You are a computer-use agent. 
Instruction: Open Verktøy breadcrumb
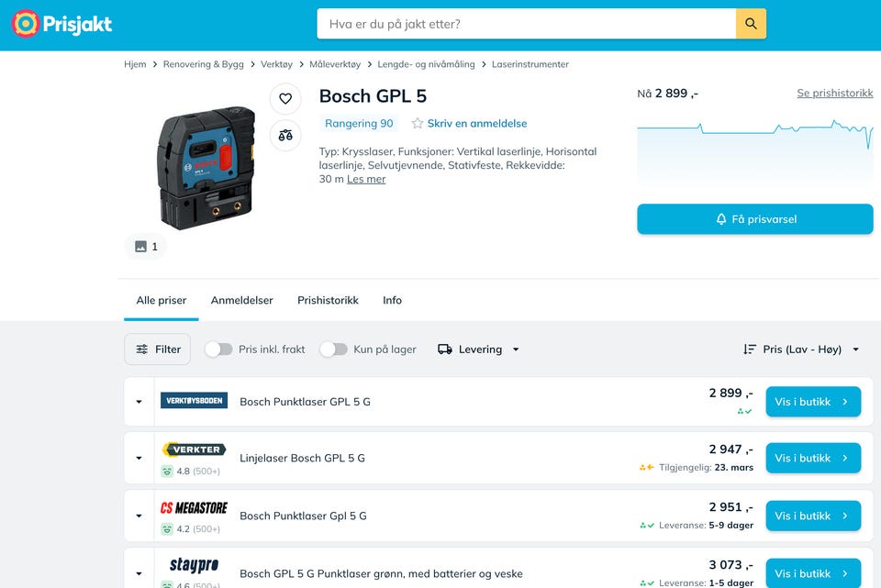pos(276,64)
